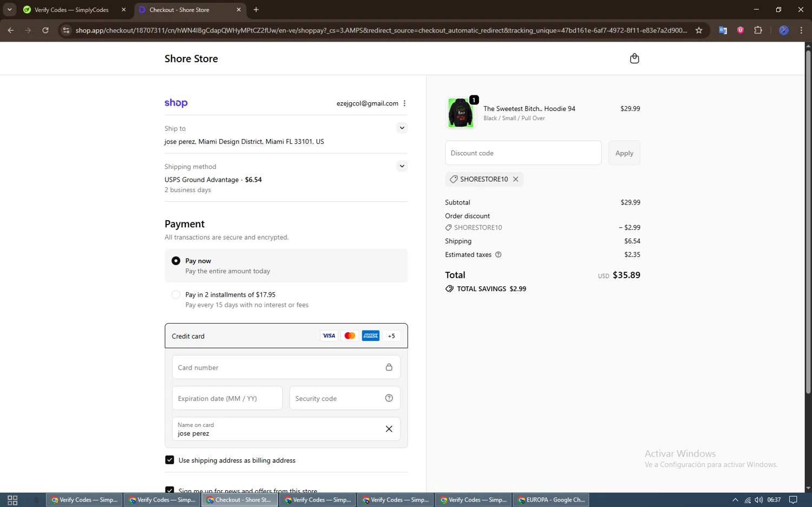Go back to the previous page
812x507 pixels.
tap(11, 30)
